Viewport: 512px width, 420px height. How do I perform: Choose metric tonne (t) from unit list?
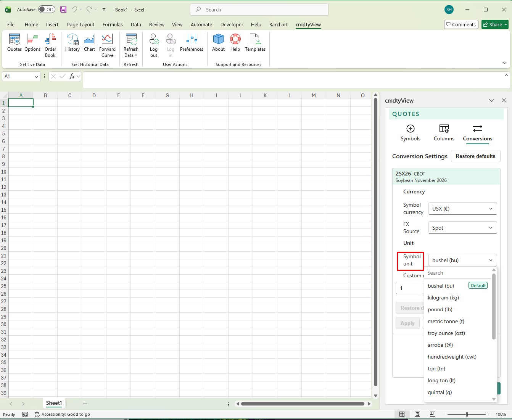[x=446, y=321]
